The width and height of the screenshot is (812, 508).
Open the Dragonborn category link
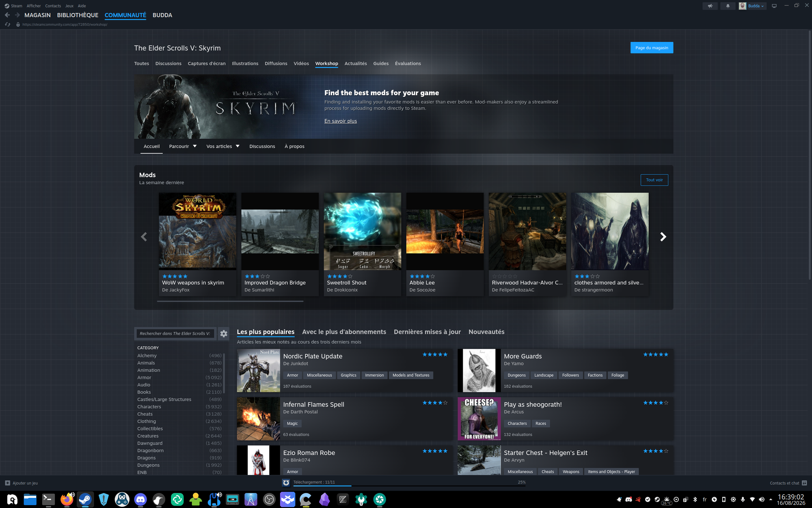[150, 450]
